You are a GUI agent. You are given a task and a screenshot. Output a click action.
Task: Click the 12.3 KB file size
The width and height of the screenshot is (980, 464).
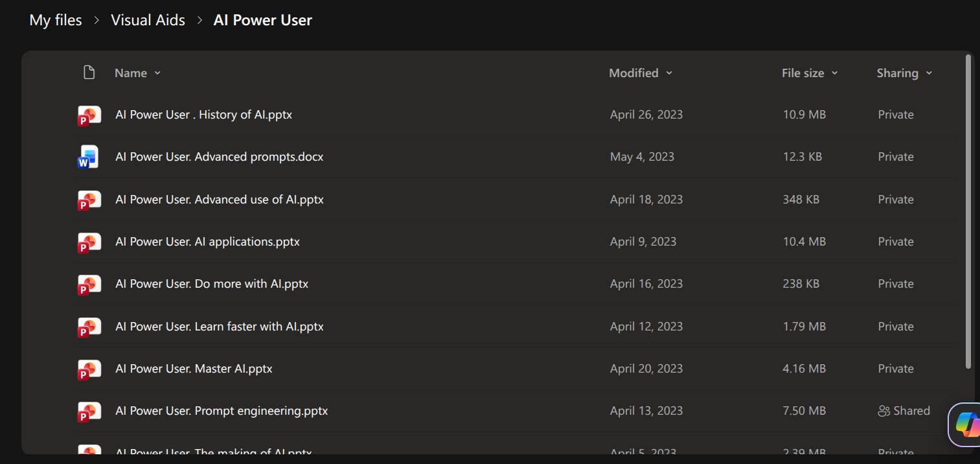(803, 157)
